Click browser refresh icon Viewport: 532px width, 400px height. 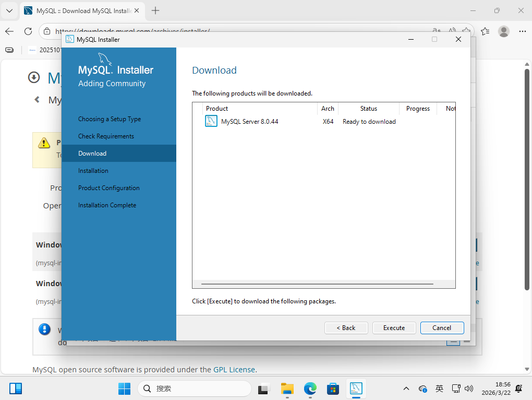click(28, 31)
